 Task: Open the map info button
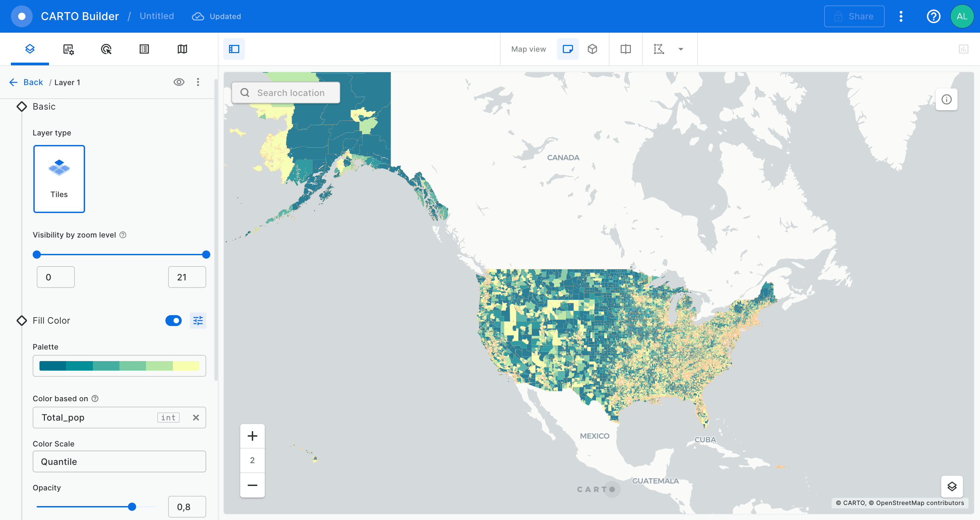[x=946, y=100]
